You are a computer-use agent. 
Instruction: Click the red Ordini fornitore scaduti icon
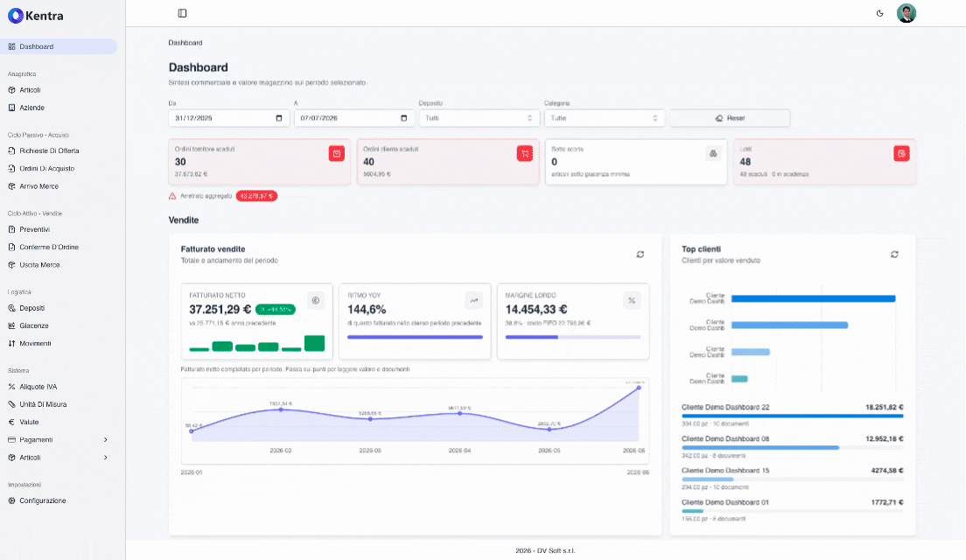(336, 153)
